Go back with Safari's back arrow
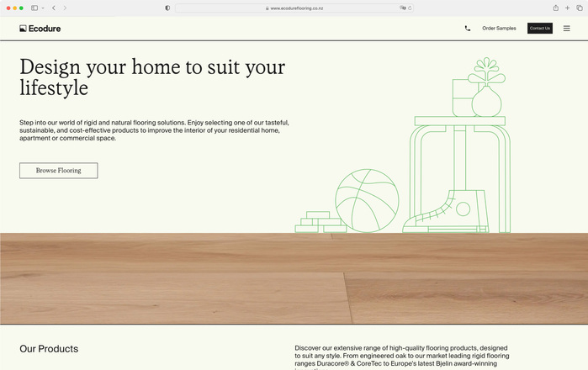The image size is (588, 370). [54, 8]
